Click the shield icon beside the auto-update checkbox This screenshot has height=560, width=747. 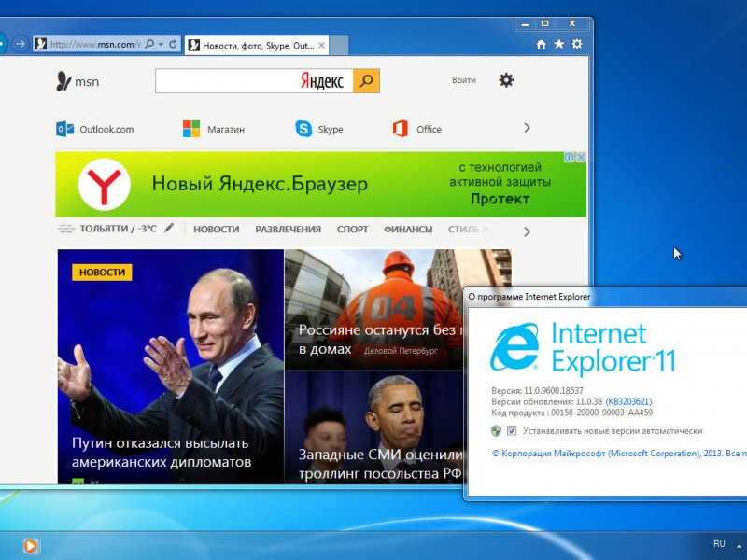(497, 430)
